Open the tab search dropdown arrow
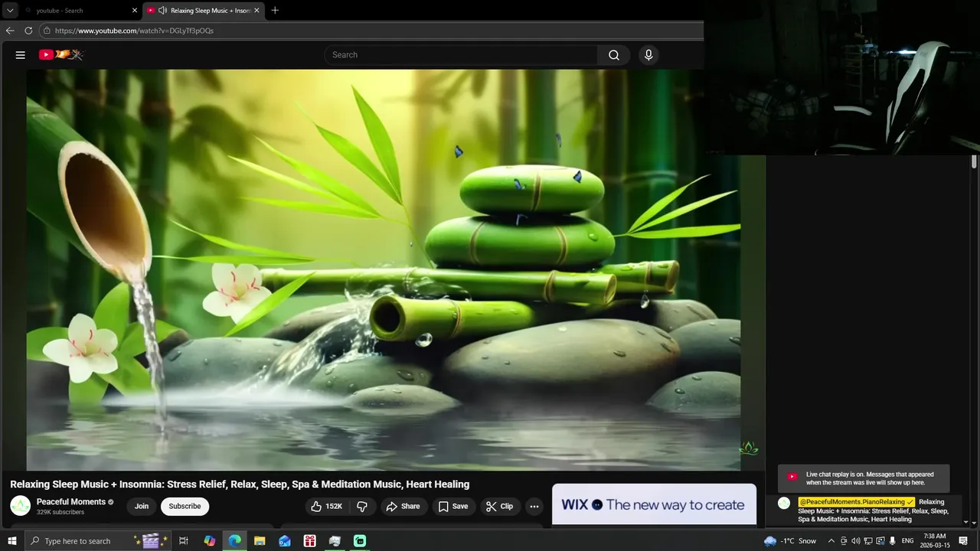The image size is (980, 551). pyautogui.click(x=10, y=11)
